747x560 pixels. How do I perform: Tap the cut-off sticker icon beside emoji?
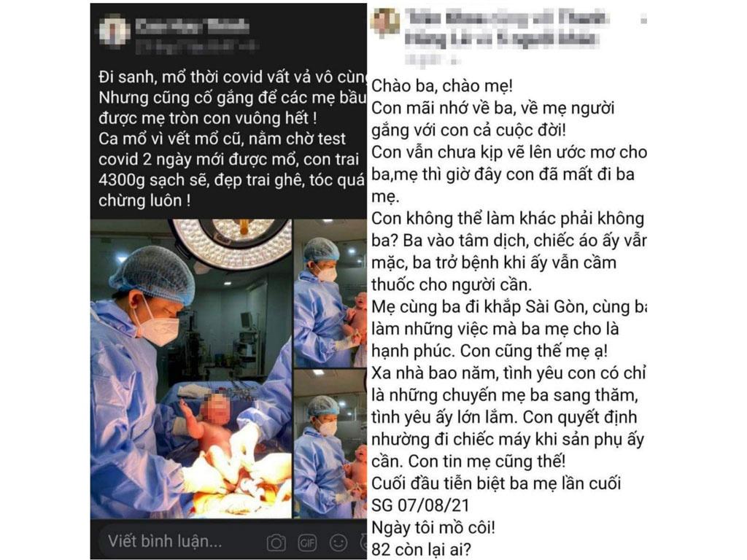pos(363,542)
